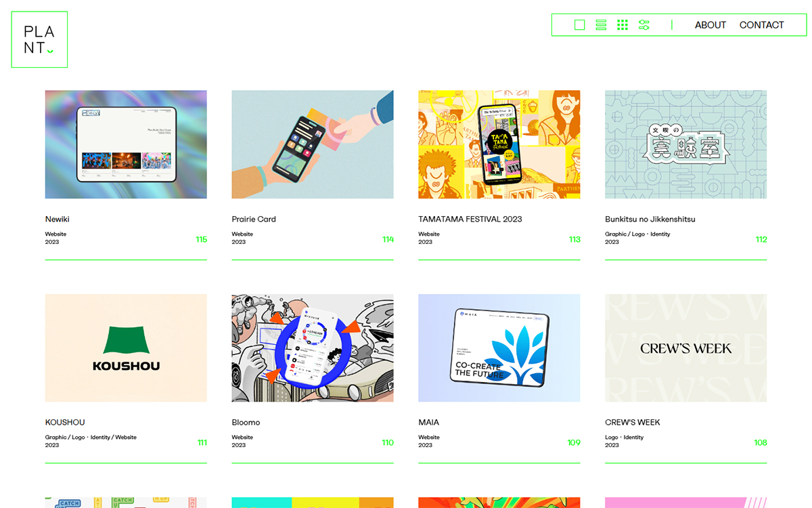View the TAMATAMA FESTIVAL 2023 thumbnail
The height and width of the screenshot is (508, 812).
[x=499, y=144]
